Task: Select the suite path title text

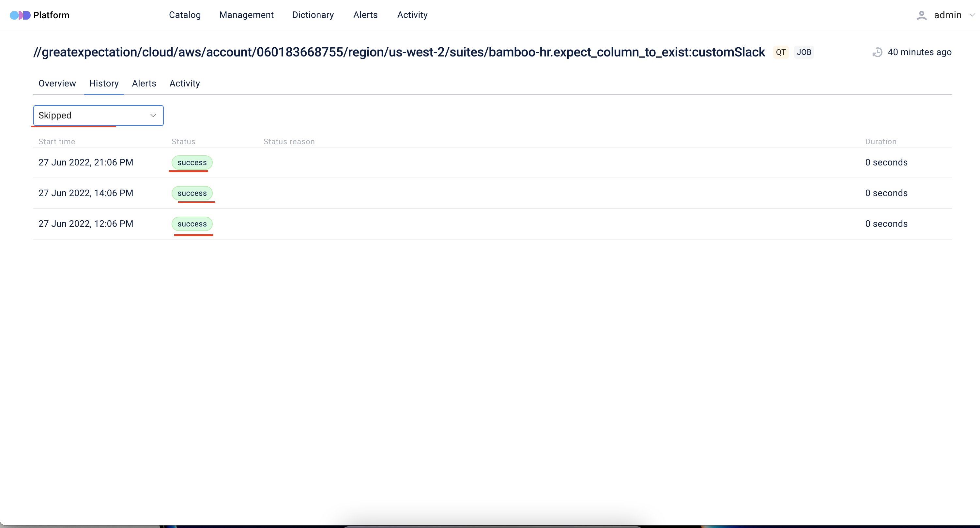Action: [399, 52]
